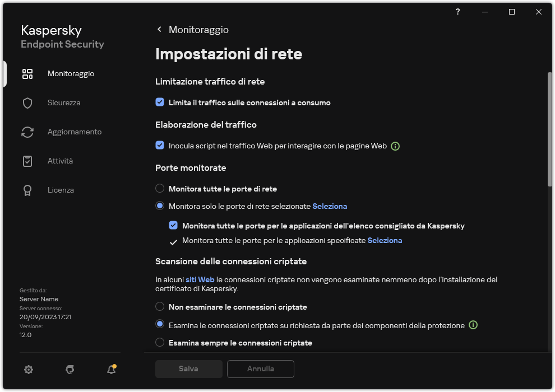Go back to Monitoraggio with the arrow
The image size is (555, 392).
click(159, 29)
